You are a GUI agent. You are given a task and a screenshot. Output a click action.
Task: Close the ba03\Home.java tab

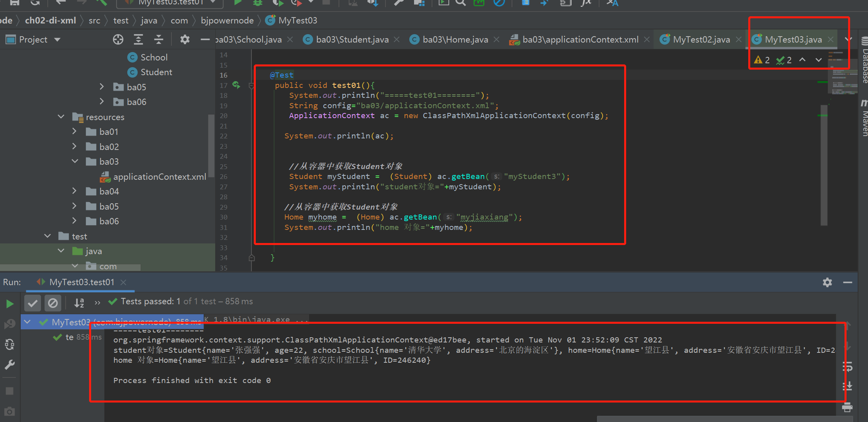pyautogui.click(x=496, y=39)
